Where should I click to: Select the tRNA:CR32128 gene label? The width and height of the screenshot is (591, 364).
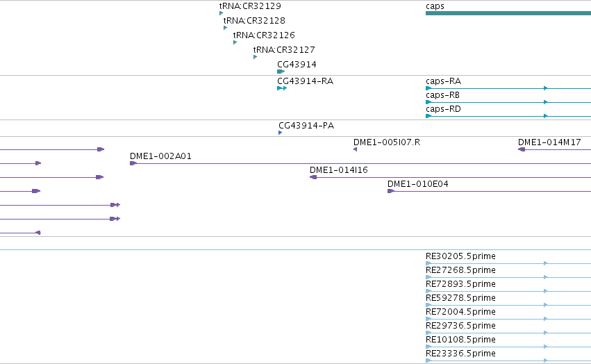(x=254, y=20)
